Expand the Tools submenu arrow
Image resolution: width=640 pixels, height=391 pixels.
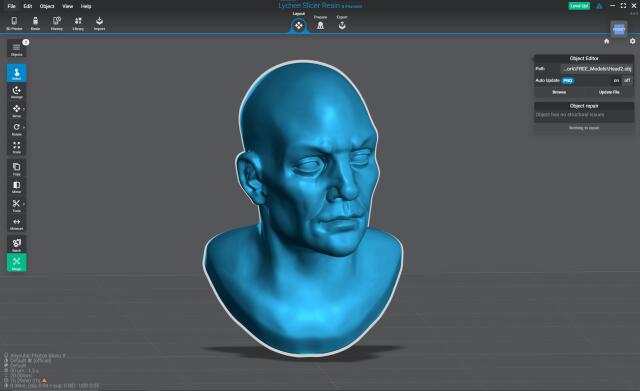24,204
